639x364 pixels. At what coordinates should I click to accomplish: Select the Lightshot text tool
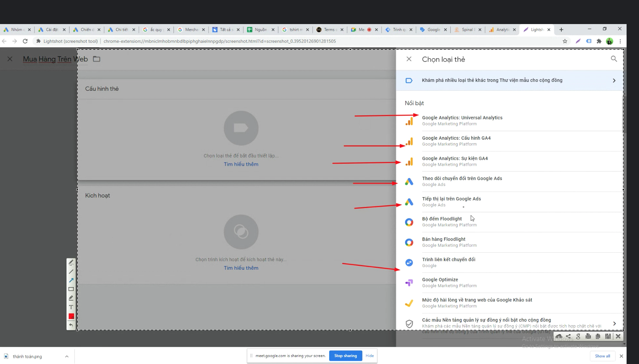71,307
